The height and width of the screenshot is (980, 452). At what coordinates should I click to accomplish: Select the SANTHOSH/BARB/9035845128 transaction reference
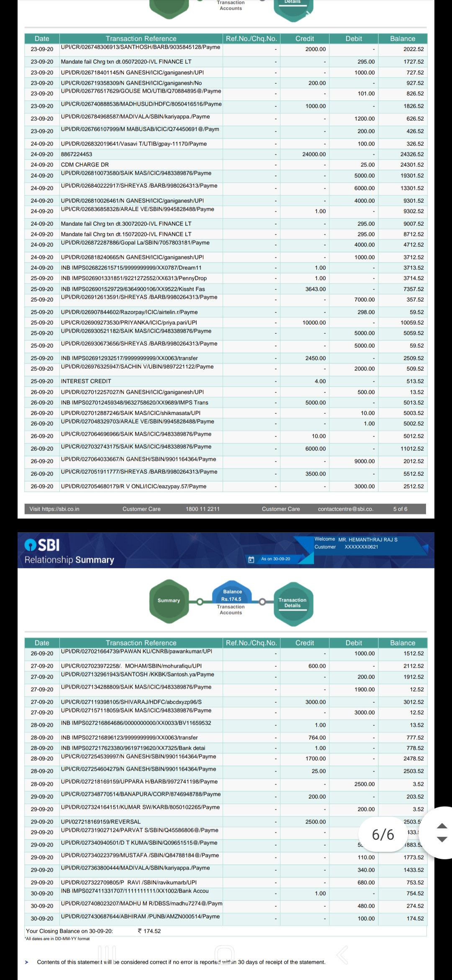pos(141,47)
